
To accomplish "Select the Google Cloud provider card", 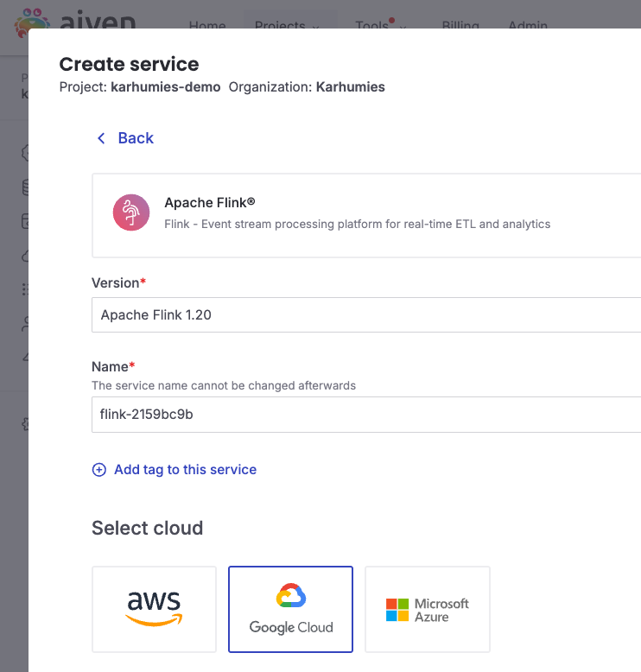I will (x=290, y=609).
